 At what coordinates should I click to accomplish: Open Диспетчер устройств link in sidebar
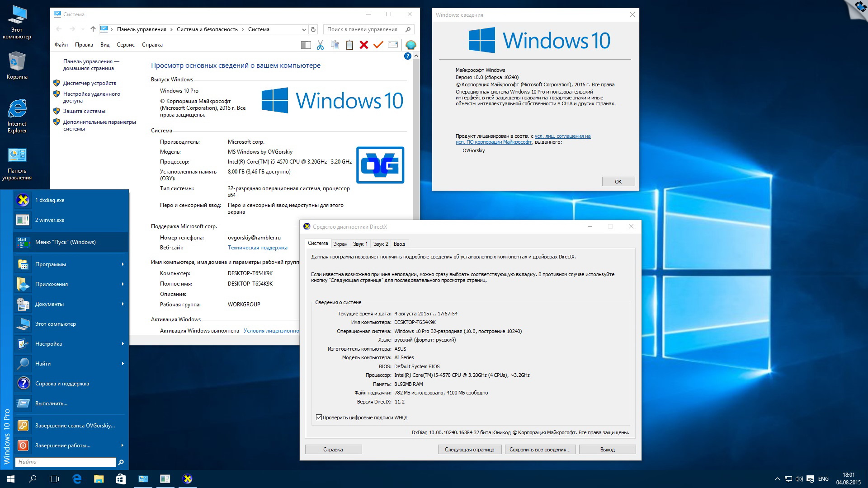(x=90, y=83)
